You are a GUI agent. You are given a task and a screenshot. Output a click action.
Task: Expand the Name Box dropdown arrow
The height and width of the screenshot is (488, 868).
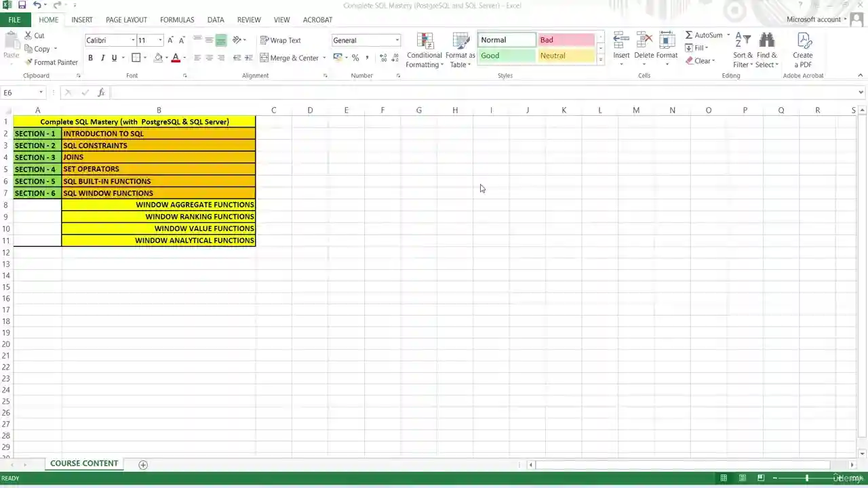(41, 93)
